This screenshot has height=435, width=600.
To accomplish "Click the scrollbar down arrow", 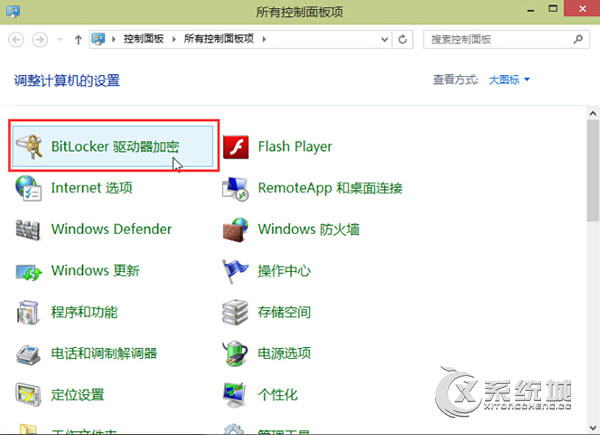I will pyautogui.click(x=593, y=428).
